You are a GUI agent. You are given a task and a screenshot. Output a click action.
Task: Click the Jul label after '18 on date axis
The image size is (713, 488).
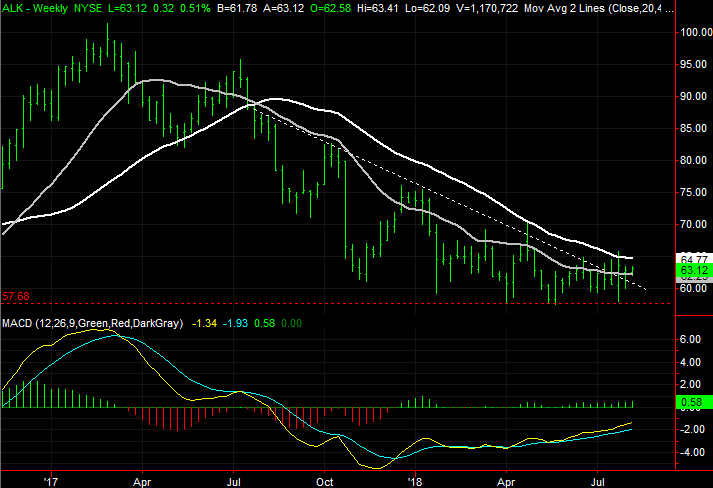(598, 482)
